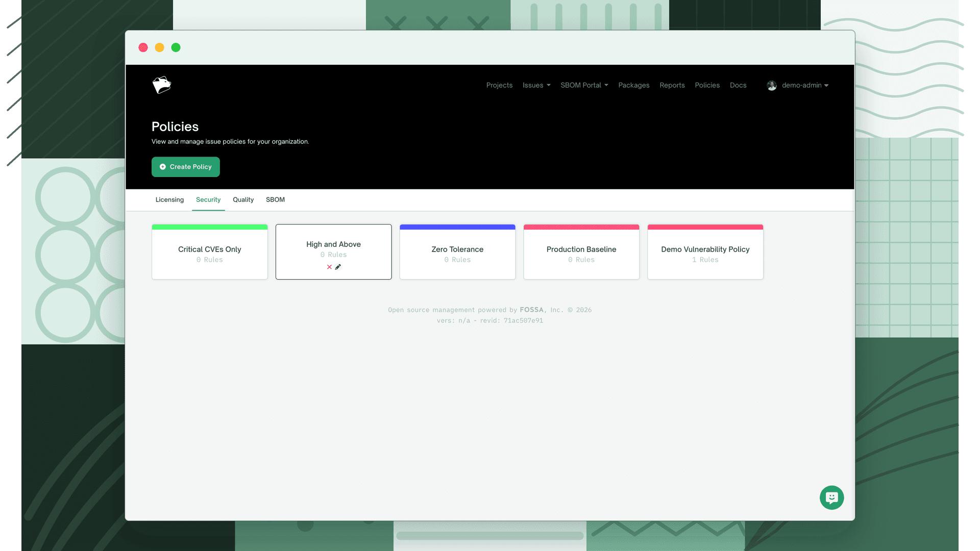
Task: Select the Security tab
Action: pyautogui.click(x=208, y=199)
